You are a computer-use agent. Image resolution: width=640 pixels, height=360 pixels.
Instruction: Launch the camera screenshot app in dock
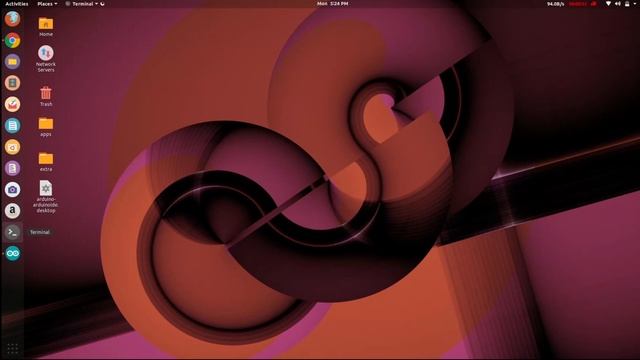pyautogui.click(x=13, y=189)
